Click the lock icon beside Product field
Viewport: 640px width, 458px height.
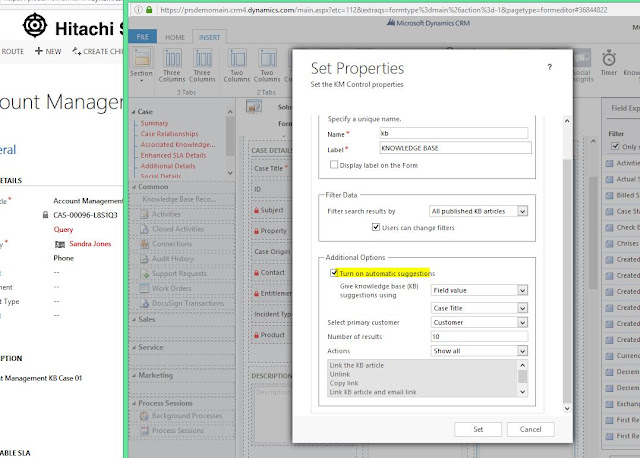click(256, 335)
